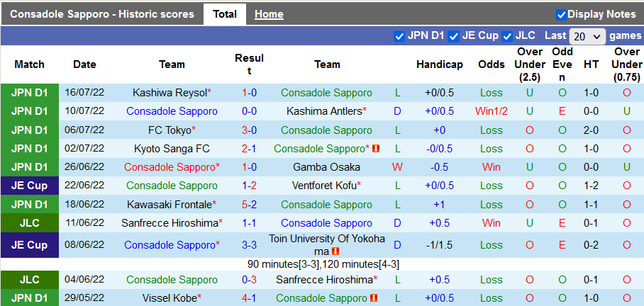Click the date 26/06/22

pyautogui.click(x=84, y=167)
